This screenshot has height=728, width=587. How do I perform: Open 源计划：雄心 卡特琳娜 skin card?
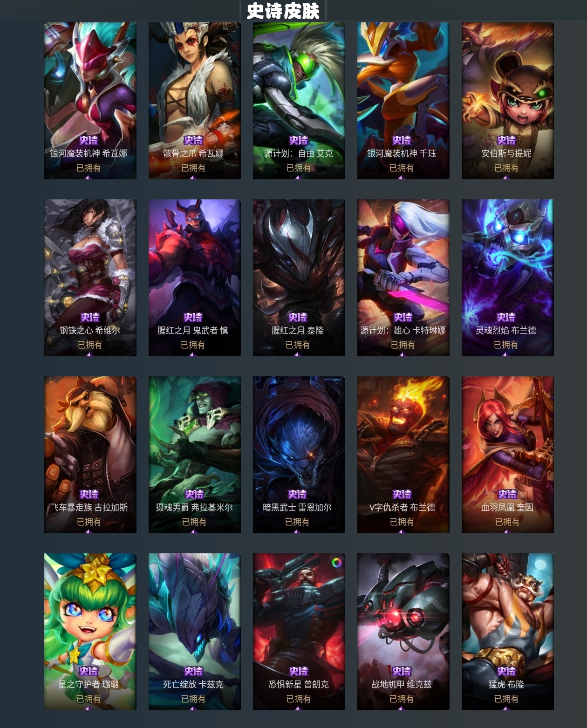(403, 278)
